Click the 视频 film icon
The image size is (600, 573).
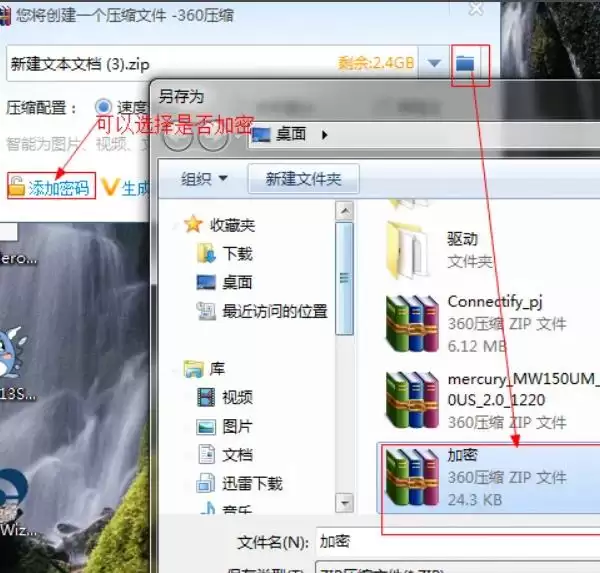pos(206,397)
